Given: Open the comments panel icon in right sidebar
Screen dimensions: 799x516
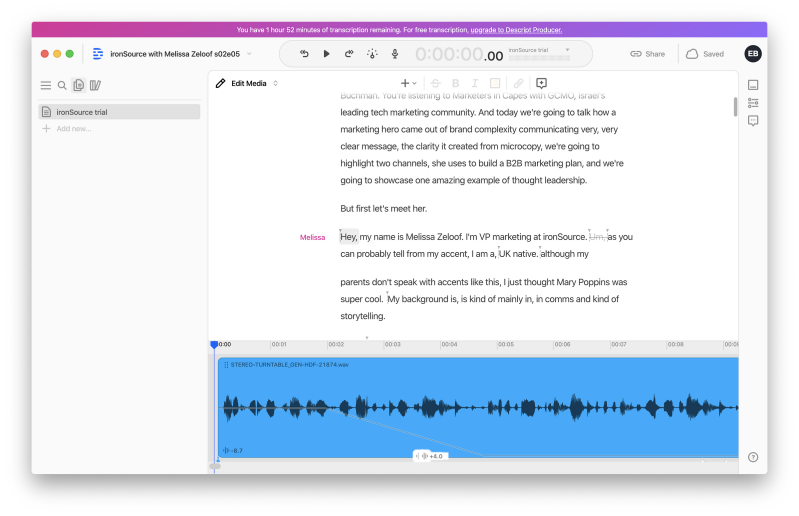Looking at the screenshot, I should click(x=753, y=121).
